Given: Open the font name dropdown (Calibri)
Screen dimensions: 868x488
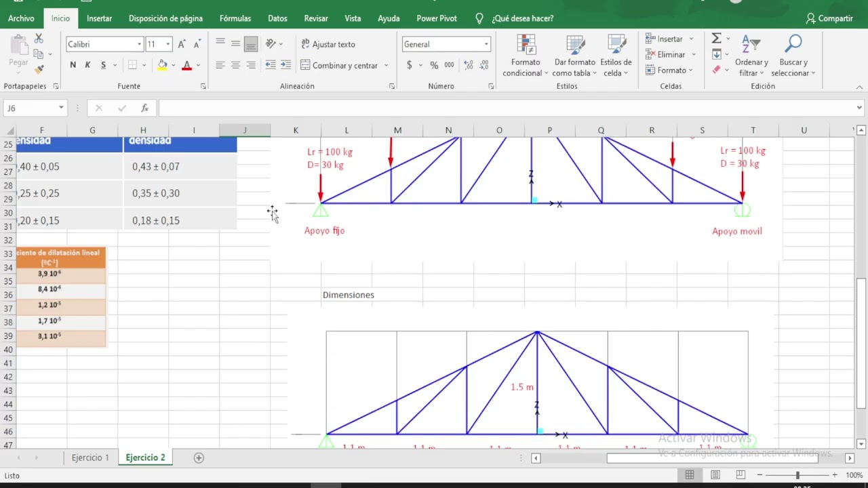Looking at the screenshot, I should (x=139, y=44).
